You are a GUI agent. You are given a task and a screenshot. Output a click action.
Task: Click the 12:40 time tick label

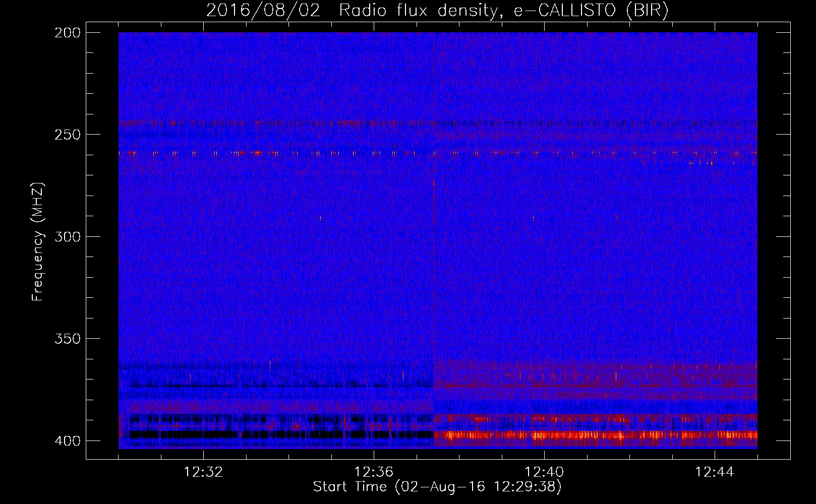pos(544,472)
